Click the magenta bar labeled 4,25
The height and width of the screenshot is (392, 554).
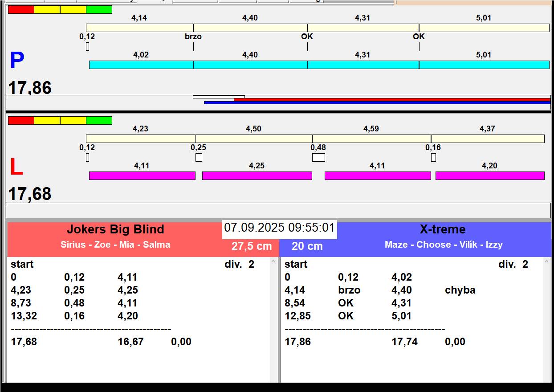257,176
